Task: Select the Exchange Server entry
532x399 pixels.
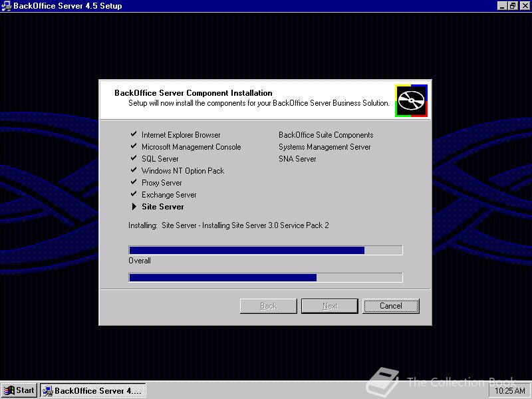Action: (169, 195)
